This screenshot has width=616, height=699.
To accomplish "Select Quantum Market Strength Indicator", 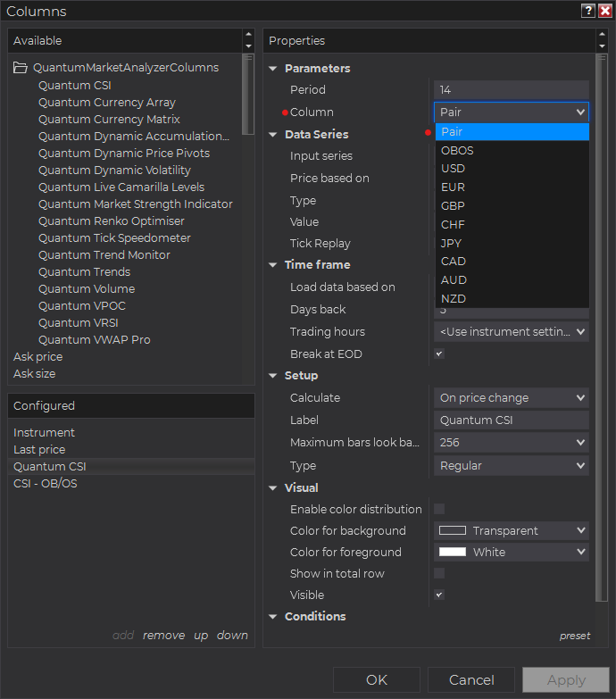I will click(x=136, y=204).
